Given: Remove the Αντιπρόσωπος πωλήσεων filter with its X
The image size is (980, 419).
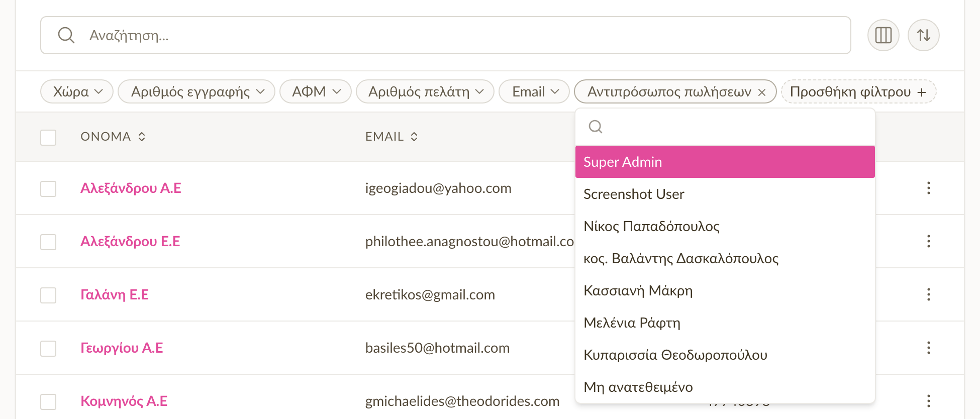Looking at the screenshot, I should [x=762, y=92].
